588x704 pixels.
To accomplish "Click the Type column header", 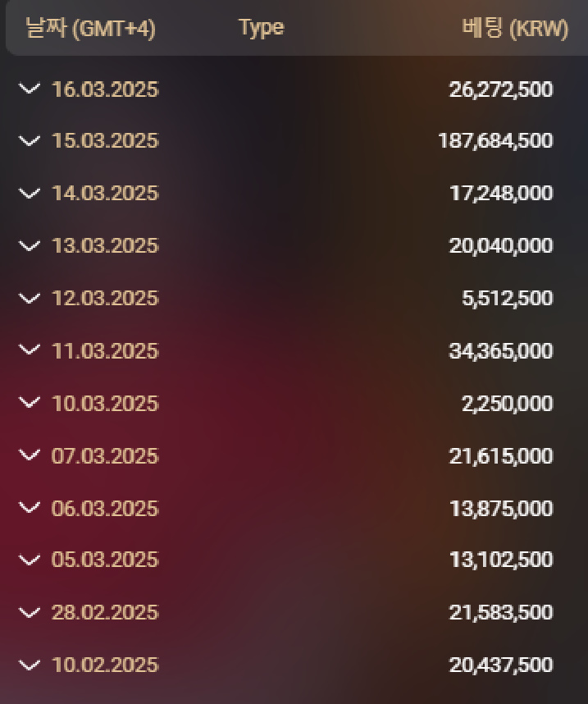I will click(261, 28).
